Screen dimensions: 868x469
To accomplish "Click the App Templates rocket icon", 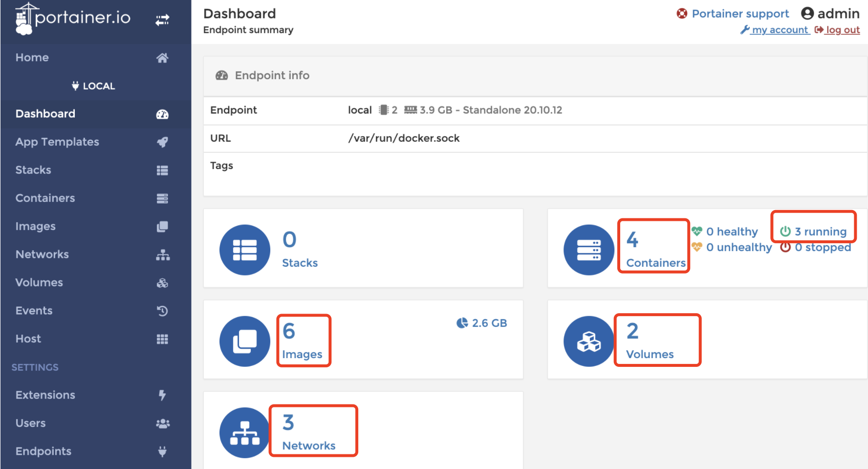I will coord(162,142).
